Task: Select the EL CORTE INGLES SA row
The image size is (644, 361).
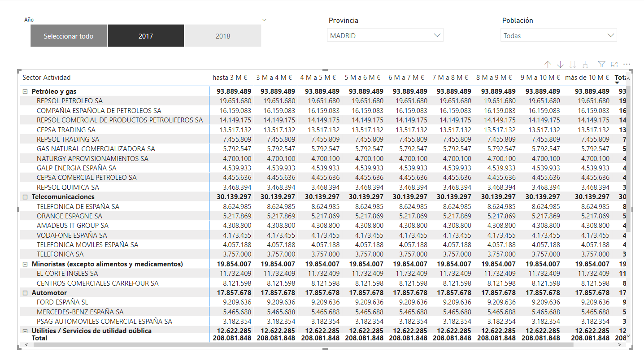Action: click(68, 273)
